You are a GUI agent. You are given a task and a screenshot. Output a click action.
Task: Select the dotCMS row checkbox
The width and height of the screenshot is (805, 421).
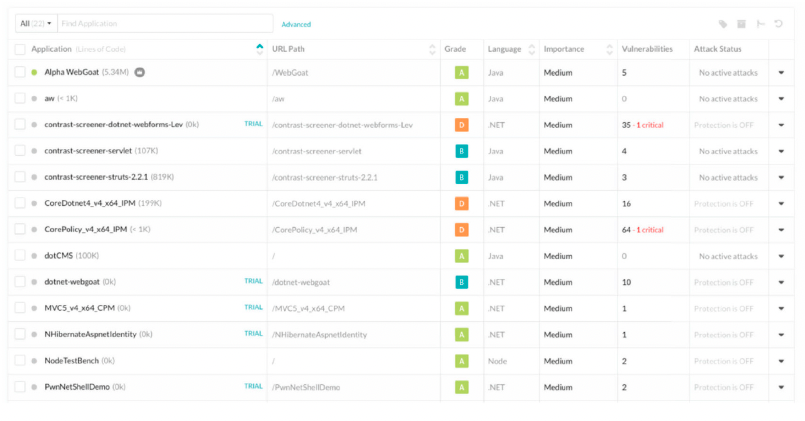point(20,255)
